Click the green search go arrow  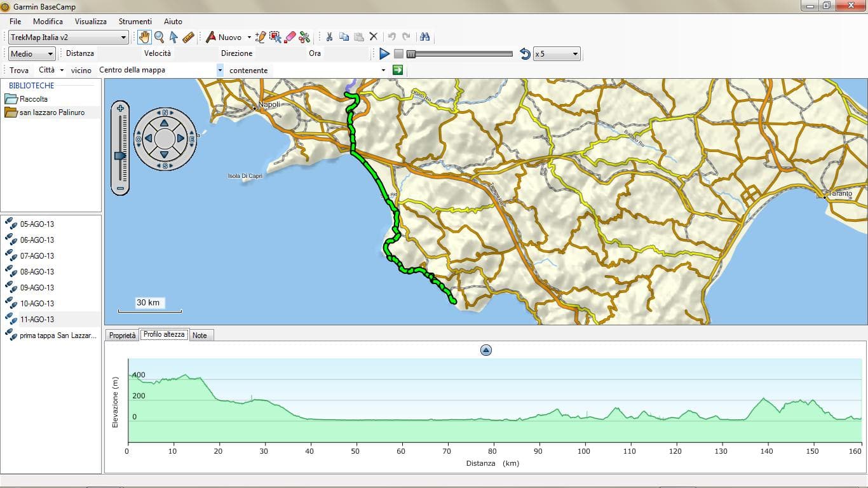(x=398, y=70)
